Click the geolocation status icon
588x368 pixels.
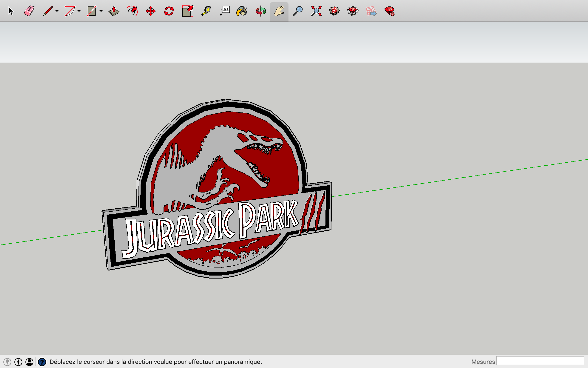[x=7, y=362]
